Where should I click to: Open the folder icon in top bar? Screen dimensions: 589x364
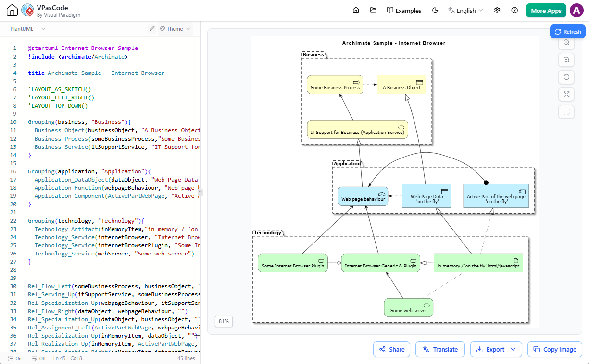point(373,11)
